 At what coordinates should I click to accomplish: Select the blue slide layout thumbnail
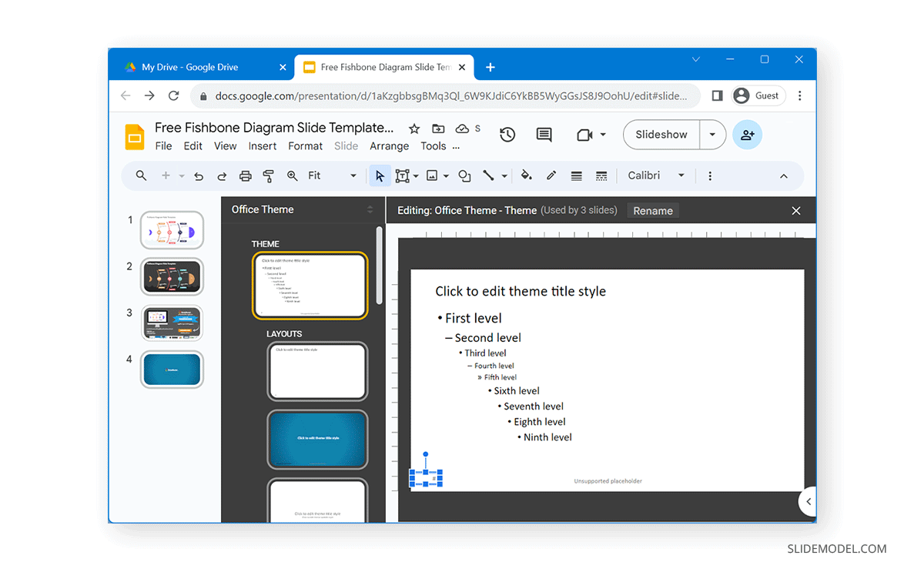click(317, 440)
